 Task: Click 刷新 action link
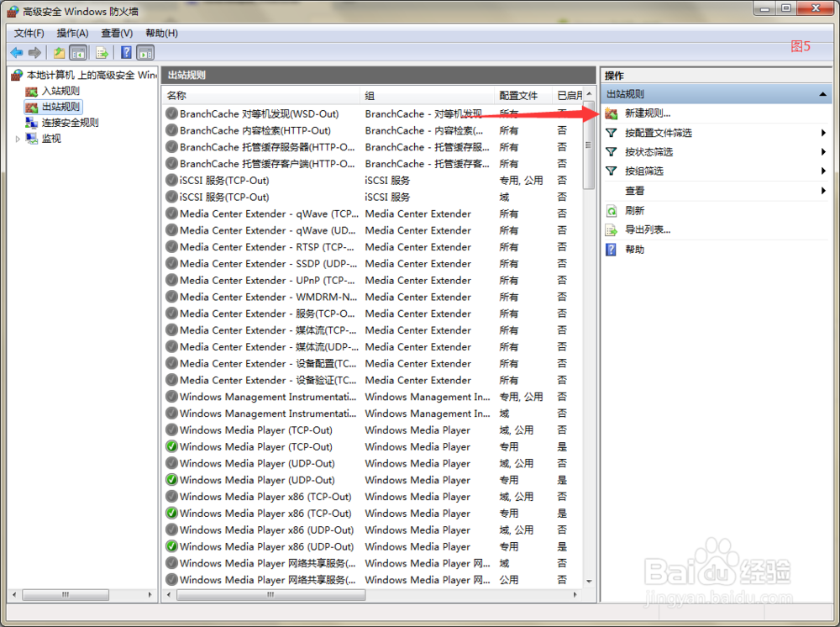[635, 211]
